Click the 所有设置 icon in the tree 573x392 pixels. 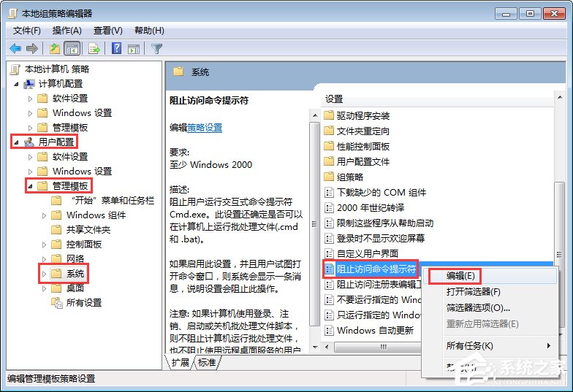pos(57,302)
